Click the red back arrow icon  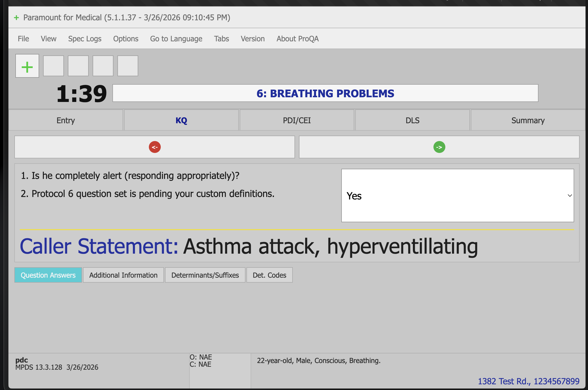click(155, 147)
